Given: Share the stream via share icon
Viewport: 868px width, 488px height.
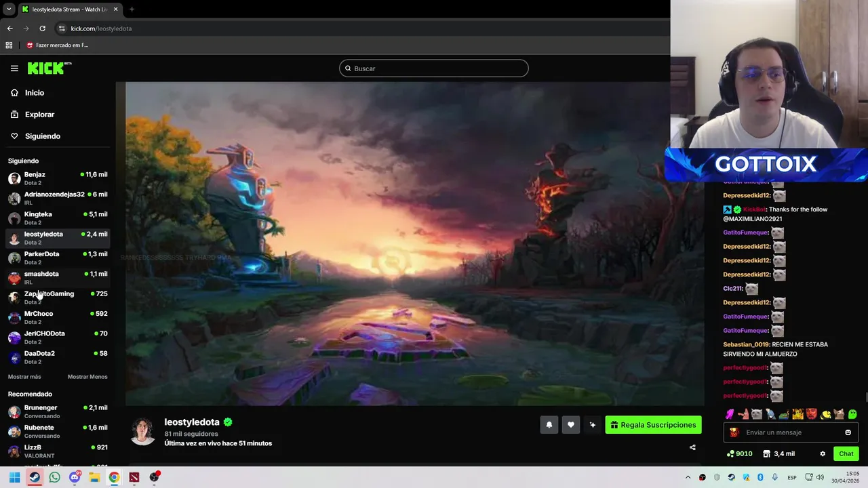Looking at the screenshot, I should [x=692, y=447].
